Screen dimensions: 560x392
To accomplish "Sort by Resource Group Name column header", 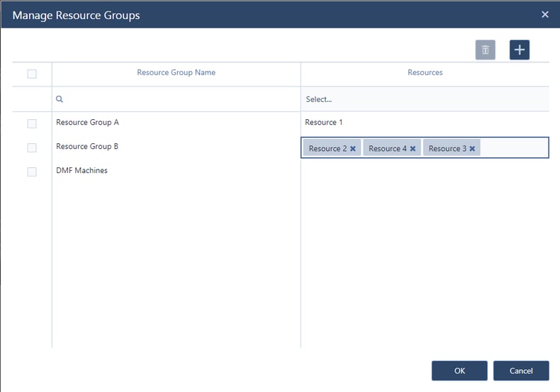I will tap(176, 72).
